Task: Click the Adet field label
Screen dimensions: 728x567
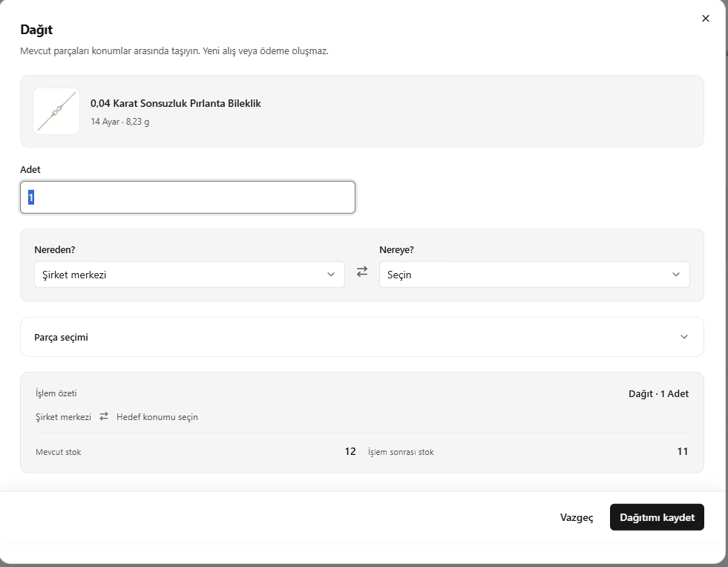Action: point(30,169)
